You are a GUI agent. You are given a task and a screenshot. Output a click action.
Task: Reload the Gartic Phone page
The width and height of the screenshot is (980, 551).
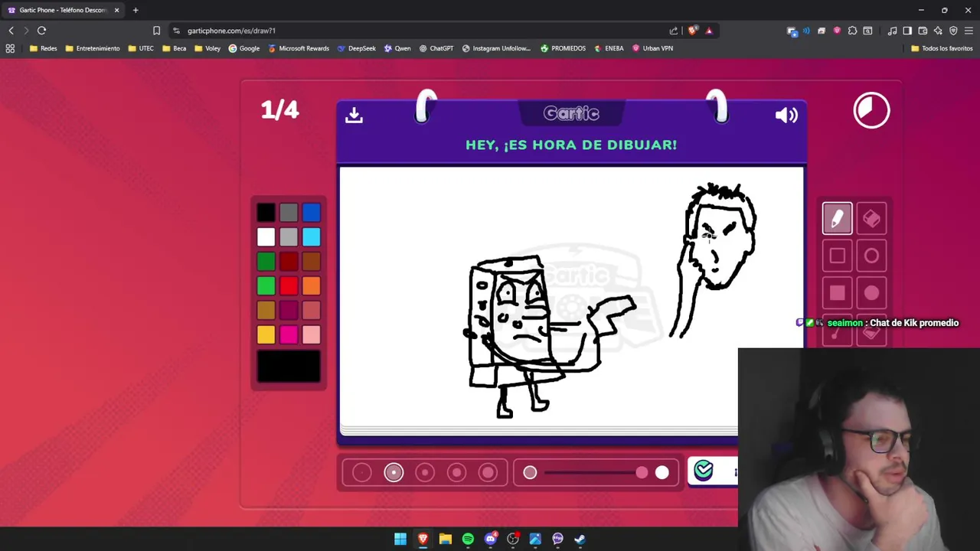tap(41, 31)
